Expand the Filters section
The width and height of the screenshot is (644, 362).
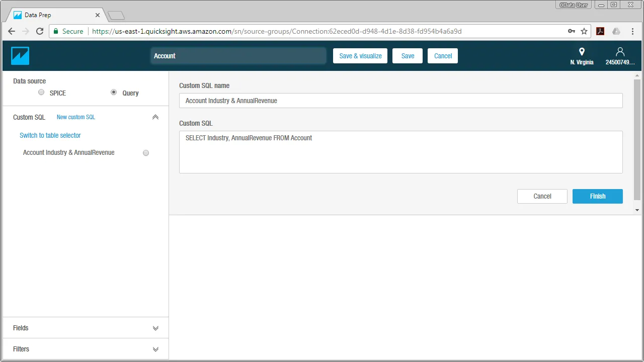point(155,349)
